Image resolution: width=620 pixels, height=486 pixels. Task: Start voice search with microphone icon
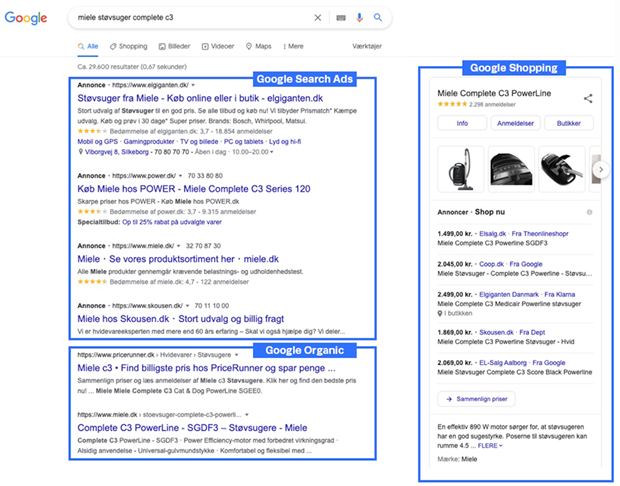click(x=359, y=18)
